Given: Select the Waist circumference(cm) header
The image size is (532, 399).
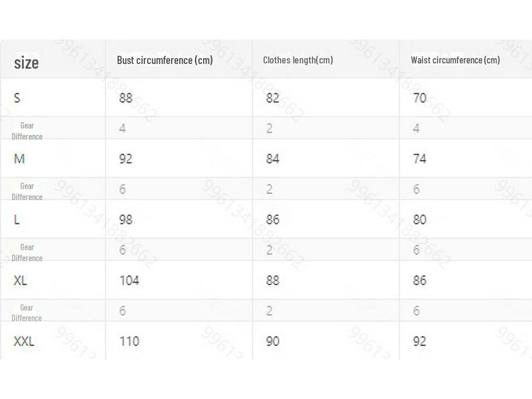Looking at the screenshot, I should click(455, 60).
